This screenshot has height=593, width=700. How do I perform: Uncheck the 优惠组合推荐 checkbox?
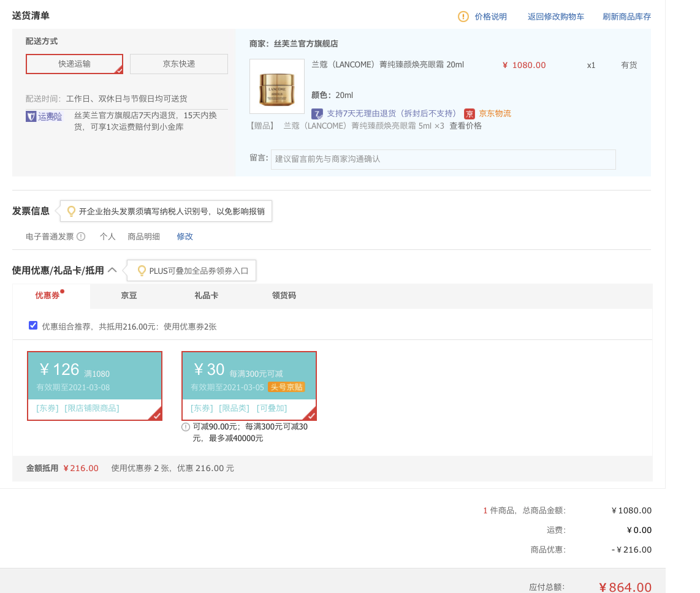tap(33, 325)
